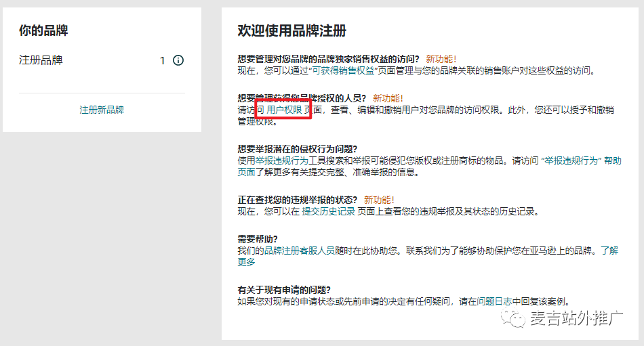
Task: Click the 有关于现有申请的问题? heading
Action: (284, 290)
